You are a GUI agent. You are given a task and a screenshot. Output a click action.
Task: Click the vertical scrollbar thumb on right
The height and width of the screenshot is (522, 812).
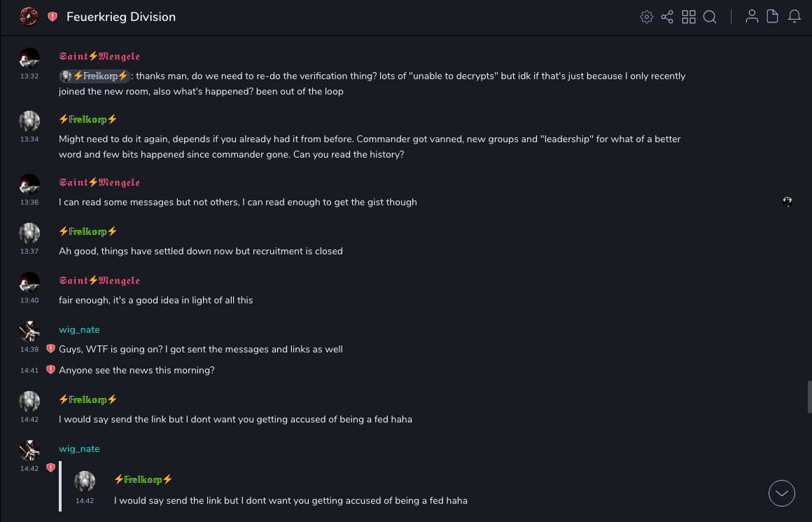809,397
